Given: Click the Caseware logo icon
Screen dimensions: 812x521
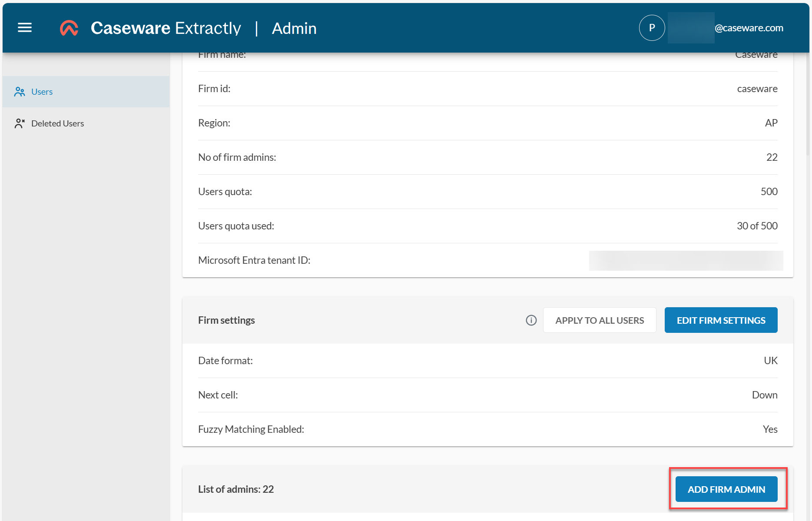Looking at the screenshot, I should [x=69, y=27].
